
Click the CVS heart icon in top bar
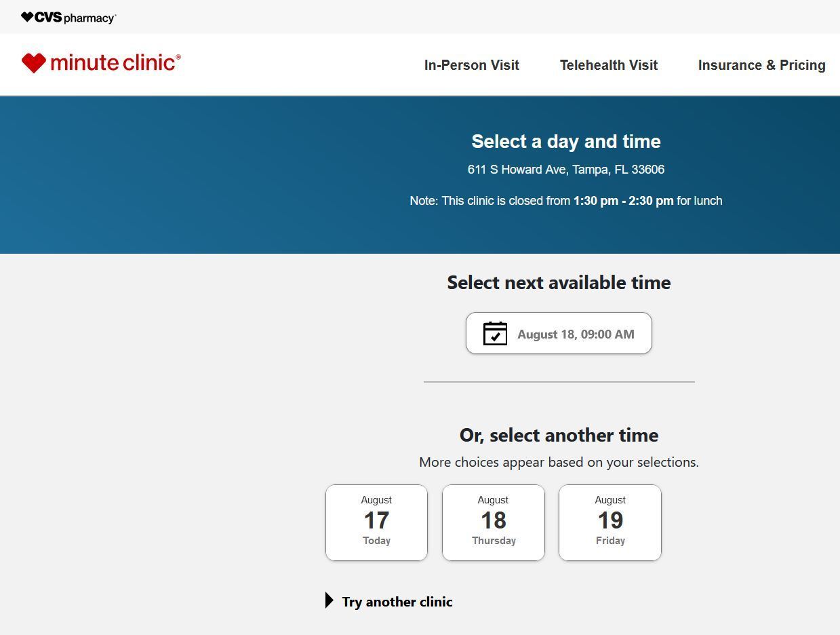(x=27, y=17)
